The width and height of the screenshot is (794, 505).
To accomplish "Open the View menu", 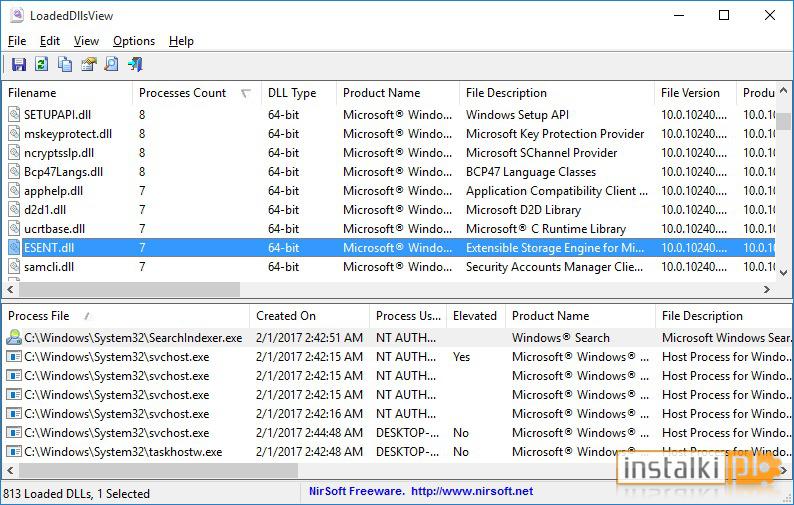I will coord(86,41).
